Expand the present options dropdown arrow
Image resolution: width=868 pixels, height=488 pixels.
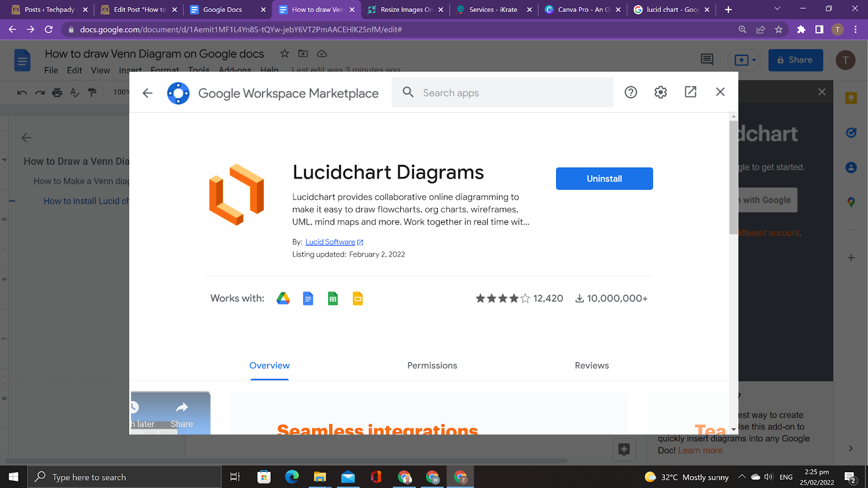(754, 60)
